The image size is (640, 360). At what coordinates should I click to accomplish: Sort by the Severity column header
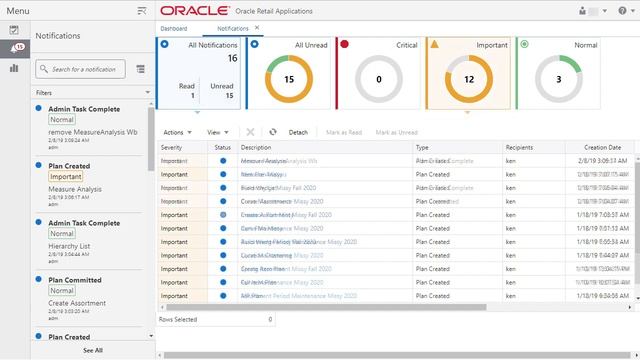(x=182, y=147)
